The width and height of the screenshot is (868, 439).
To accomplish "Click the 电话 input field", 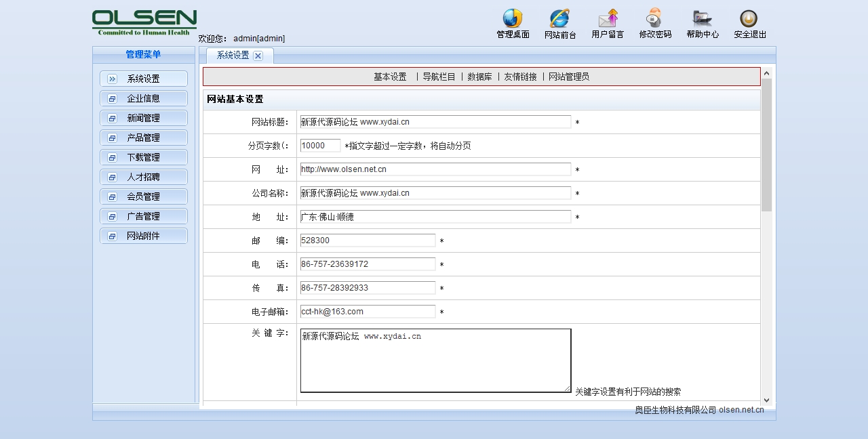I will [368, 264].
